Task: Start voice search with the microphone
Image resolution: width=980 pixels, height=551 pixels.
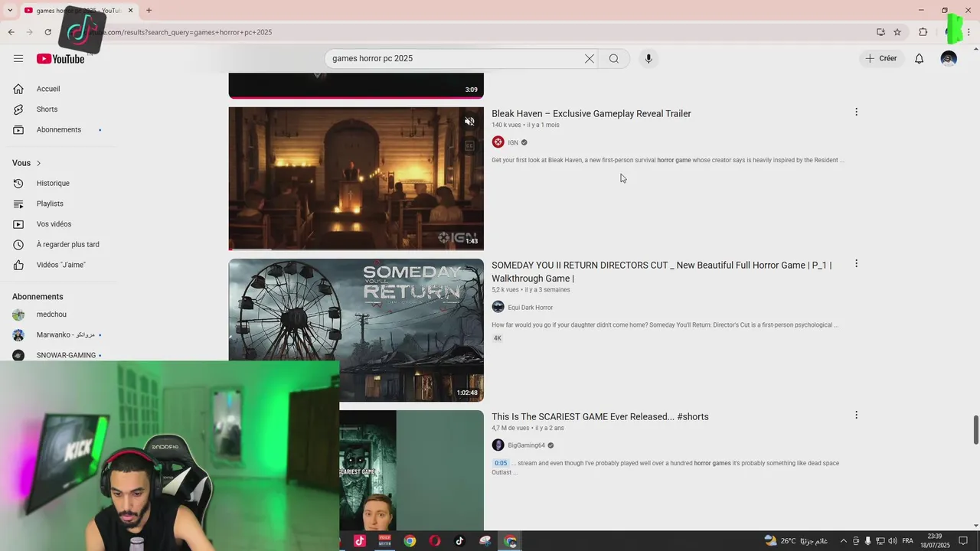Action: pos(648,59)
